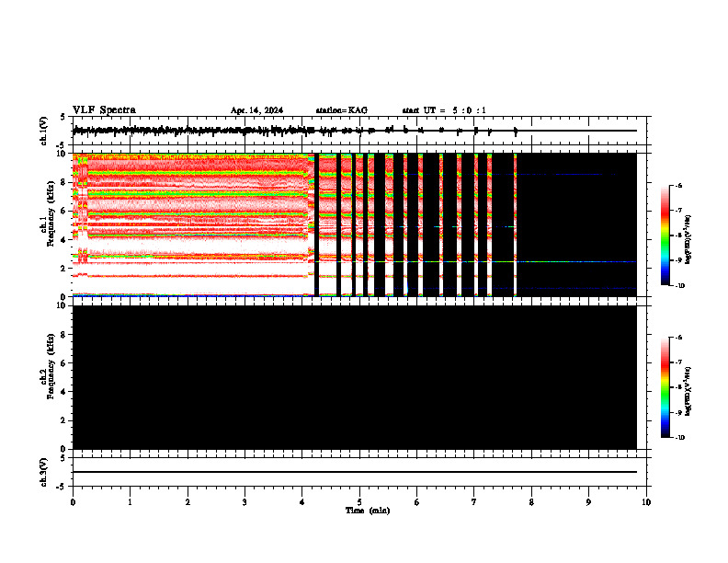Viewport: 728px width, 563px height.
Task: Click the black ch.2 spectrogram panel
Action: (x=355, y=377)
